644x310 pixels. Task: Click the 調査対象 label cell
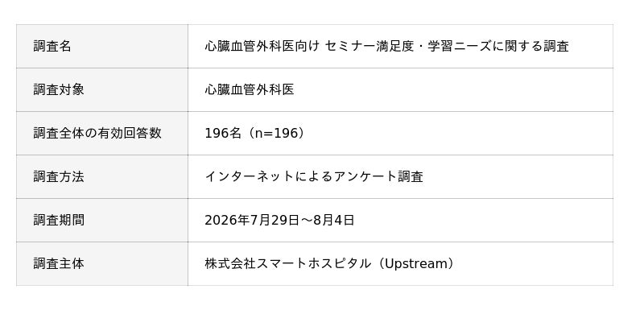click(x=102, y=90)
